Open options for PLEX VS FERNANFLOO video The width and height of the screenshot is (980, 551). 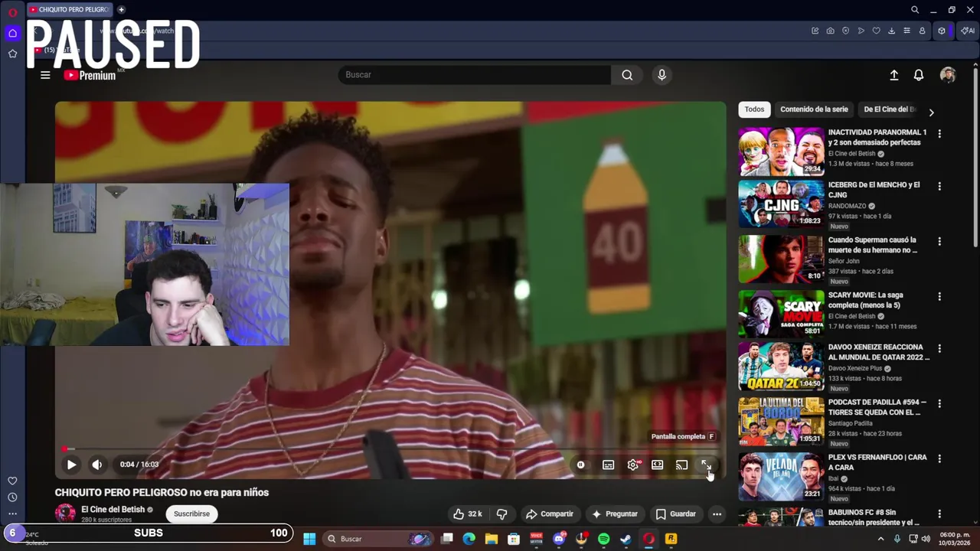(939, 458)
